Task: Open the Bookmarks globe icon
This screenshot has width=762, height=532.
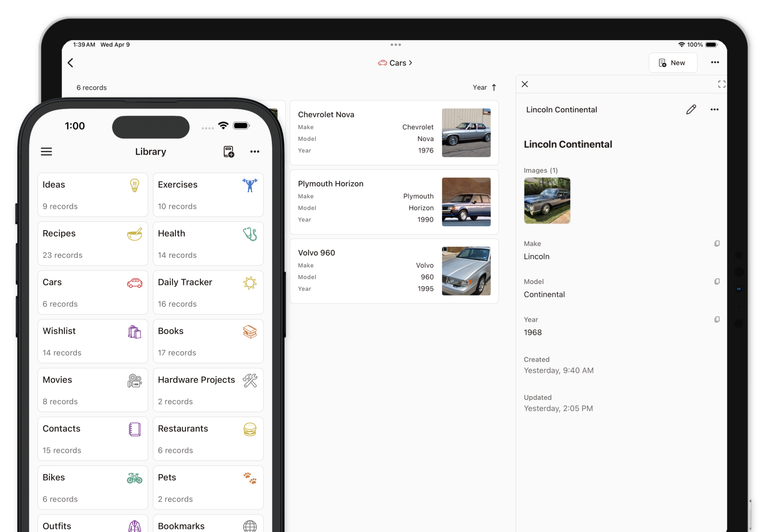Action: pyautogui.click(x=250, y=526)
